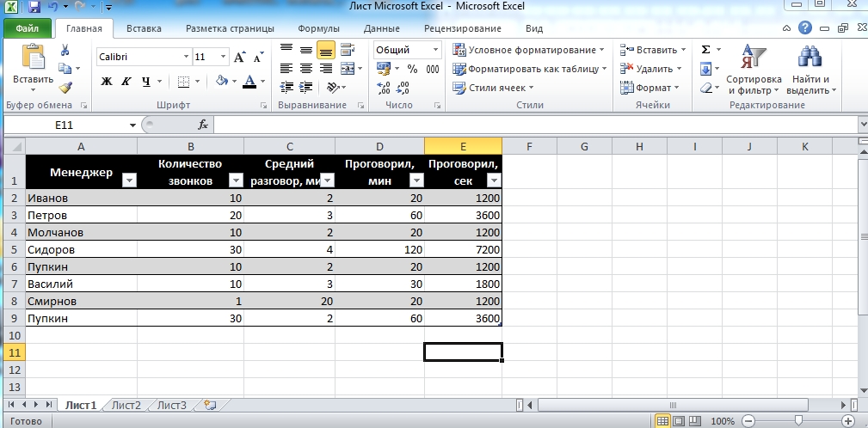The height and width of the screenshot is (428, 868).
Task: Click the Insert Function fx icon
Action: click(203, 125)
